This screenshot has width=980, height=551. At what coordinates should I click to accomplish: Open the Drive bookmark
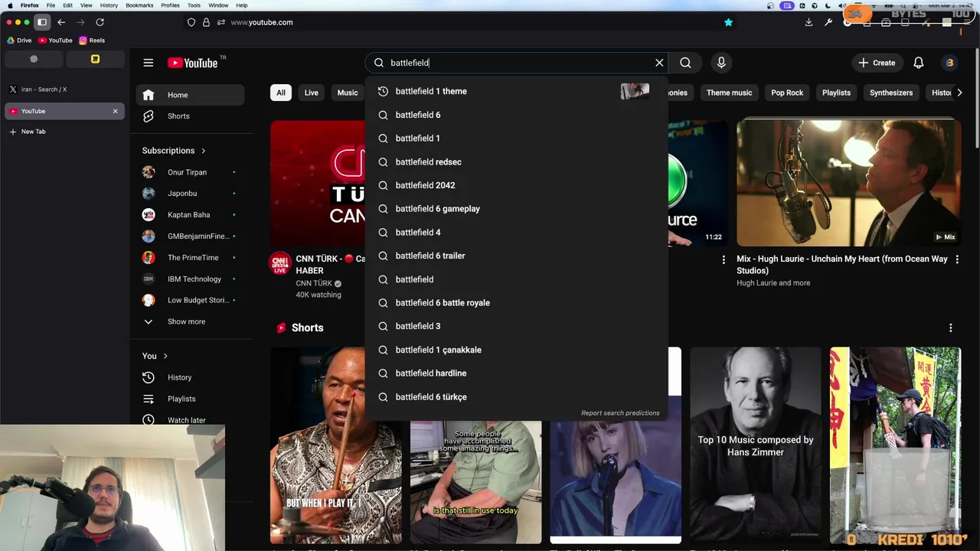point(19,41)
